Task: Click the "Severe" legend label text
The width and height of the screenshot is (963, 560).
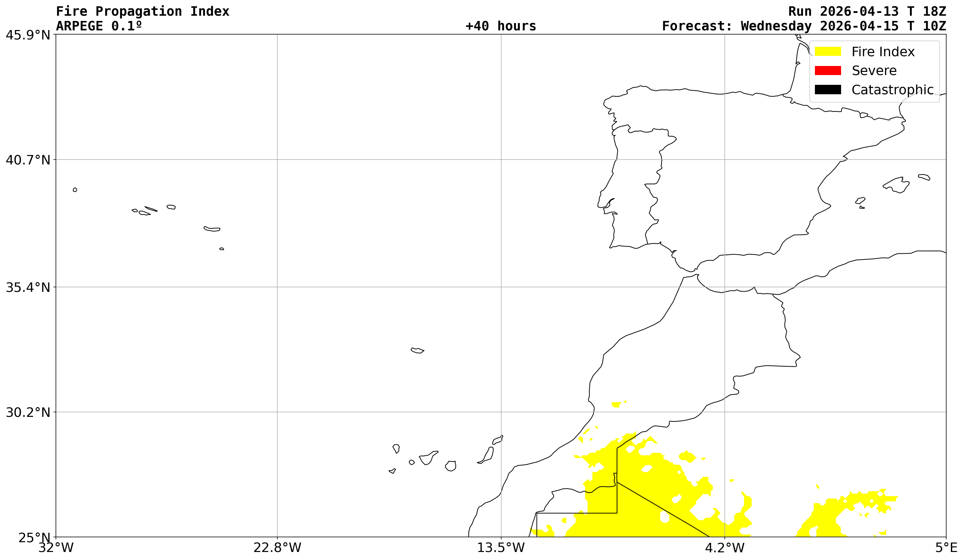Action: [874, 71]
